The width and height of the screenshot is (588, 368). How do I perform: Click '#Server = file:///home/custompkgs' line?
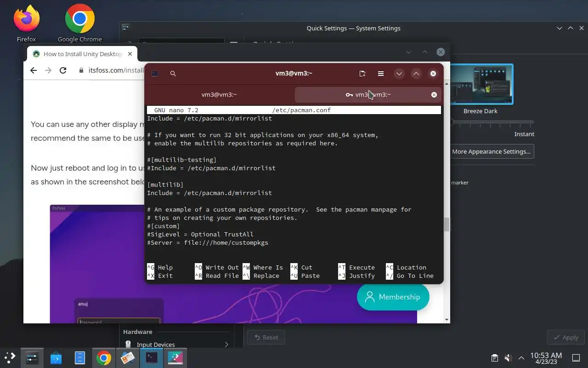tap(208, 242)
